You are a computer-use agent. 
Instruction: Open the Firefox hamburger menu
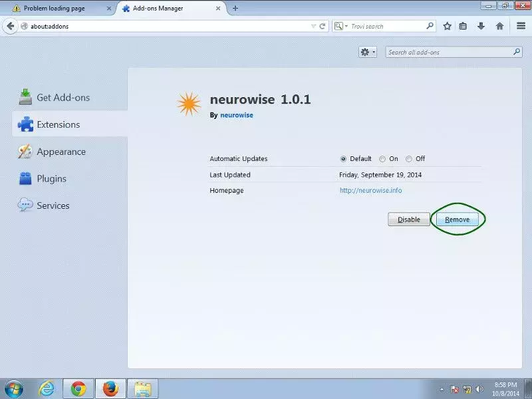(521, 26)
